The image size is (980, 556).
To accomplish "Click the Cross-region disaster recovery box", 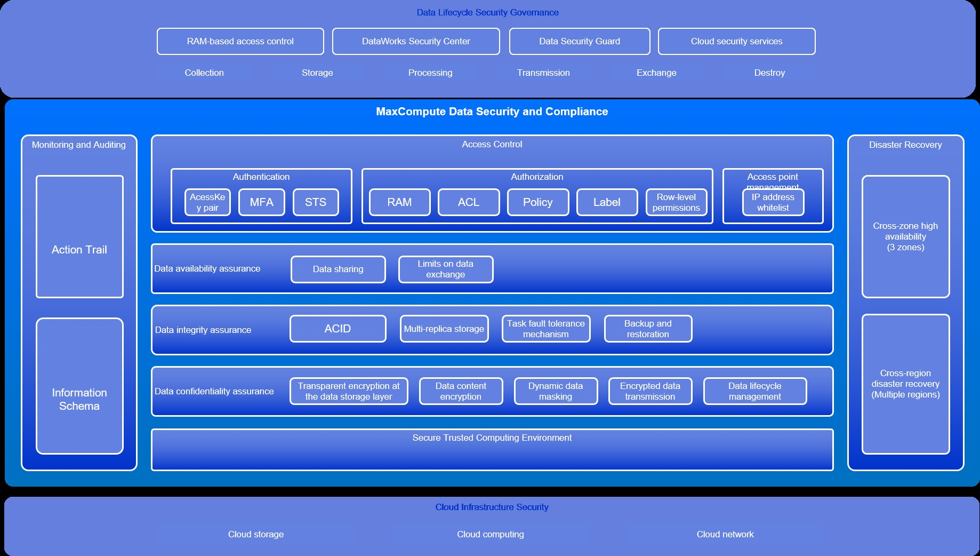I will 905,384.
